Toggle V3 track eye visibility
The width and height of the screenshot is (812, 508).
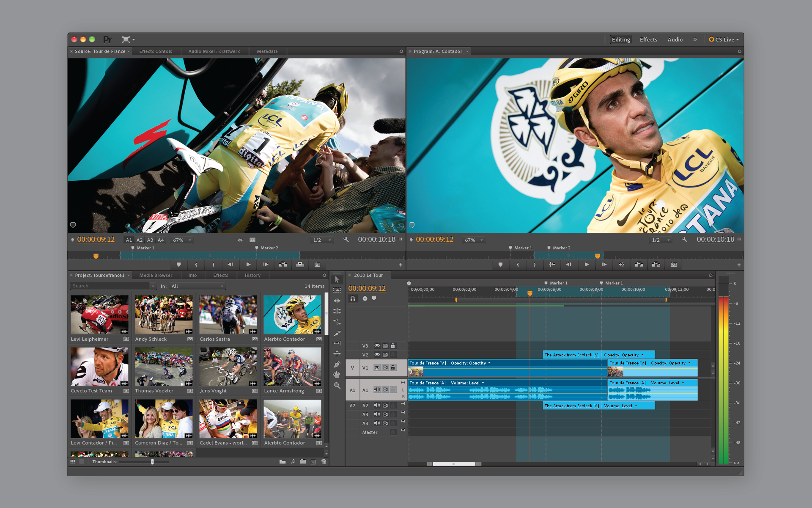377,346
